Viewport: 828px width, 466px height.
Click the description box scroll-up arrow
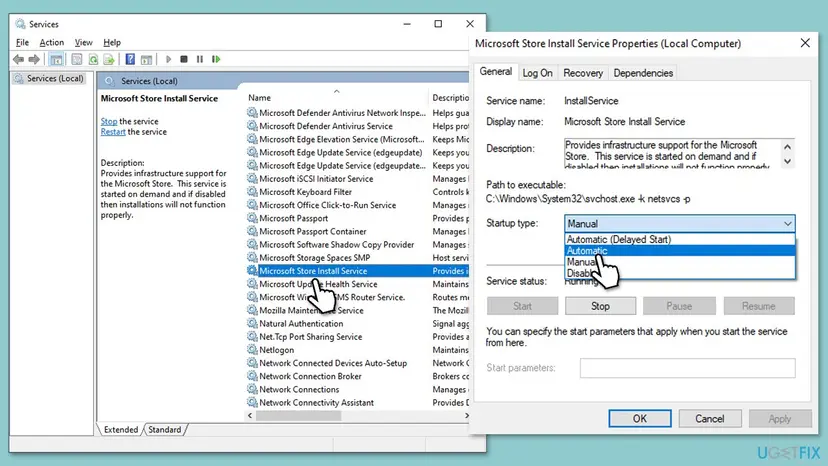point(787,146)
